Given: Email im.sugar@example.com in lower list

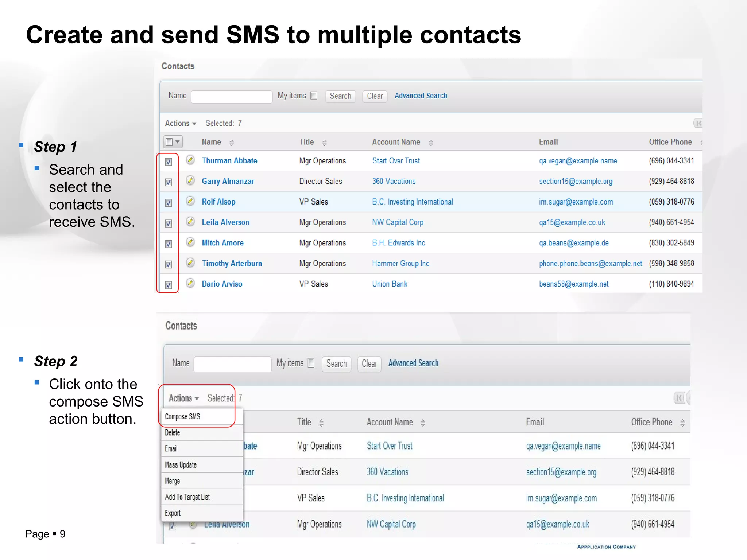Looking at the screenshot, I should [x=561, y=498].
